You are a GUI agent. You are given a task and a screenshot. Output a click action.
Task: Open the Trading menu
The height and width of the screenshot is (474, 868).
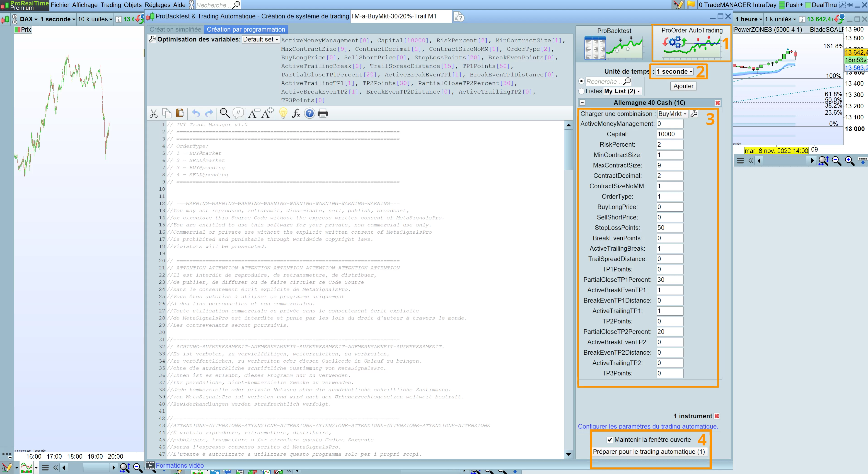[x=111, y=5]
